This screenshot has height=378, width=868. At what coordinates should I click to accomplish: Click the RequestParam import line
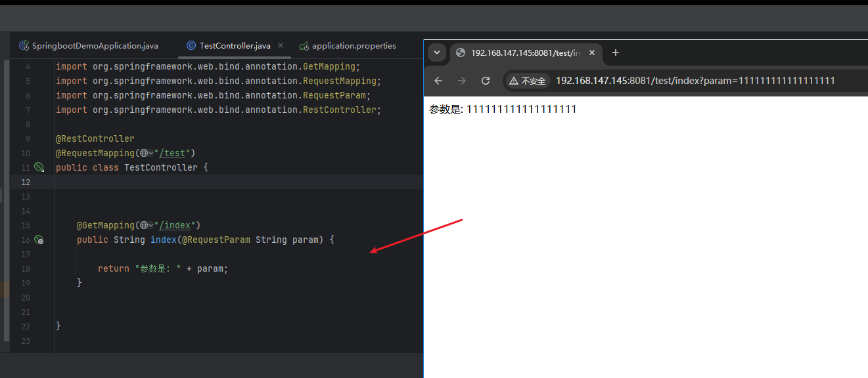[213, 95]
